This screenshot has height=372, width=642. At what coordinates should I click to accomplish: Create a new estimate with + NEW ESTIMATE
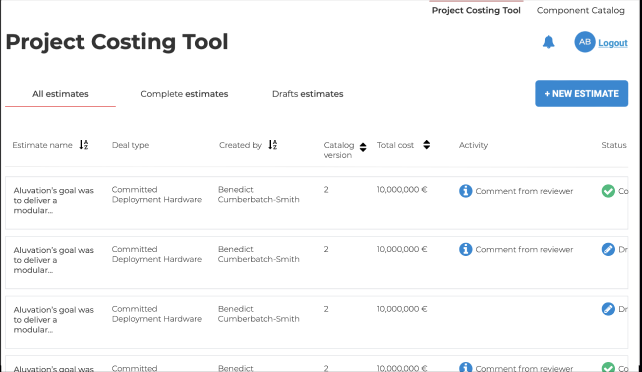(x=581, y=93)
